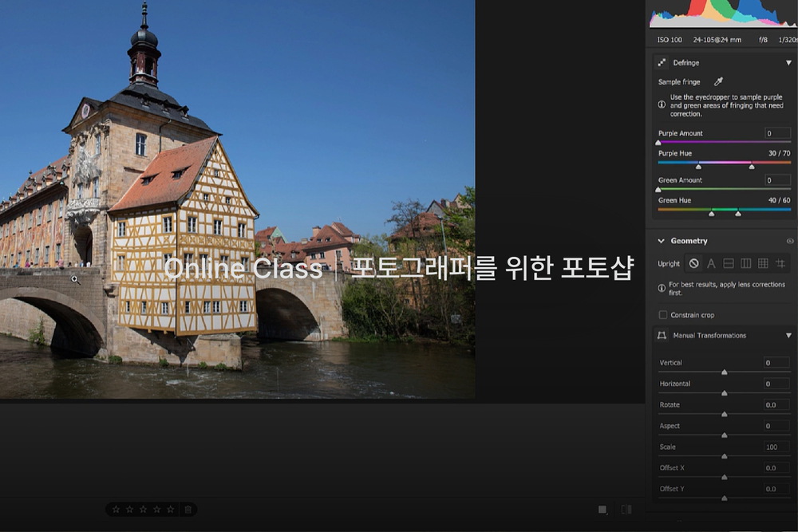Toggle Geometry panel visibility eye switch
798x532 pixels.
(x=789, y=241)
